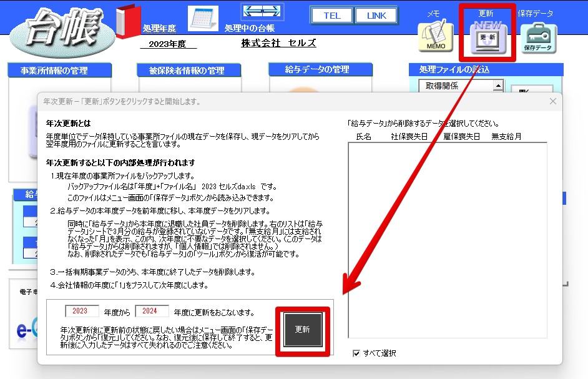Toggle the すべて選択 checkbox
The image size is (588, 379).
coord(356,353)
